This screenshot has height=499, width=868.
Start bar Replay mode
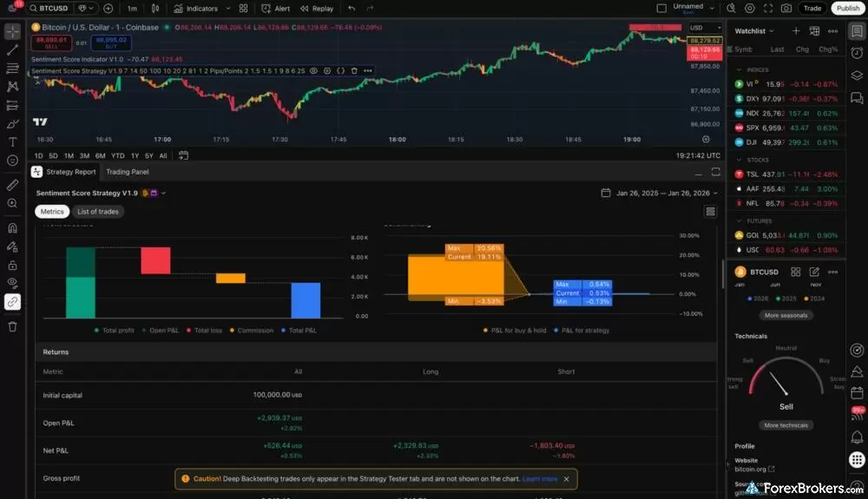[x=317, y=9]
